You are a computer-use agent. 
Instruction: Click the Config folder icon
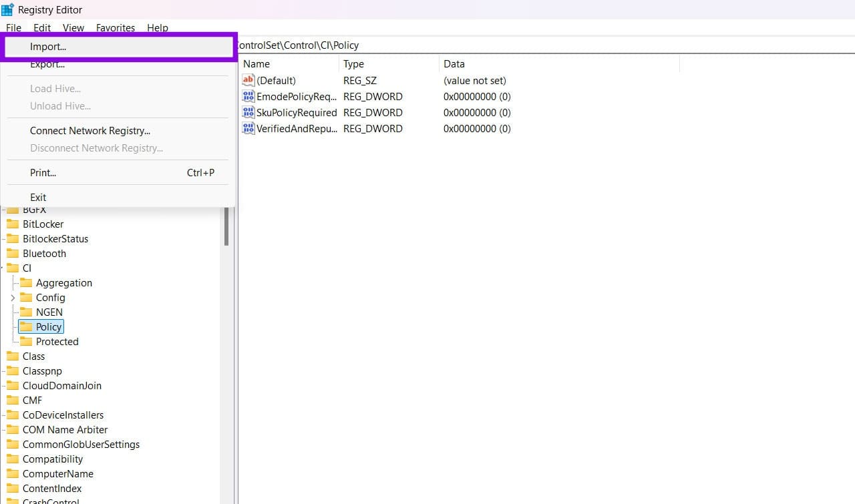[26, 297]
